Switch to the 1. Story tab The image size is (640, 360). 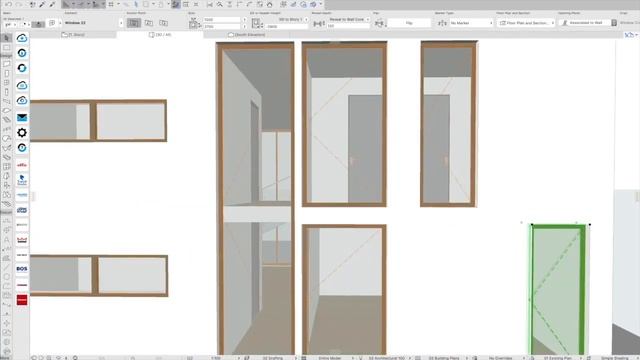point(73,35)
